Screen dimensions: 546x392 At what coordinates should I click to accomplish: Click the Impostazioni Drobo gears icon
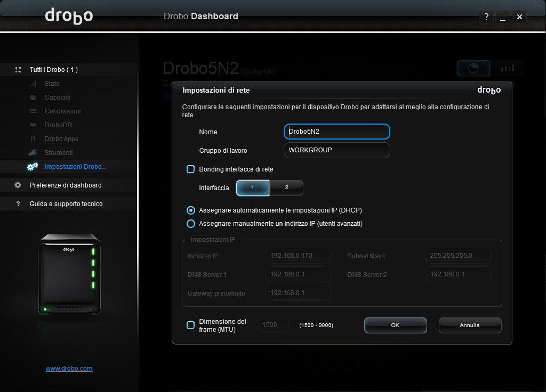[33, 167]
